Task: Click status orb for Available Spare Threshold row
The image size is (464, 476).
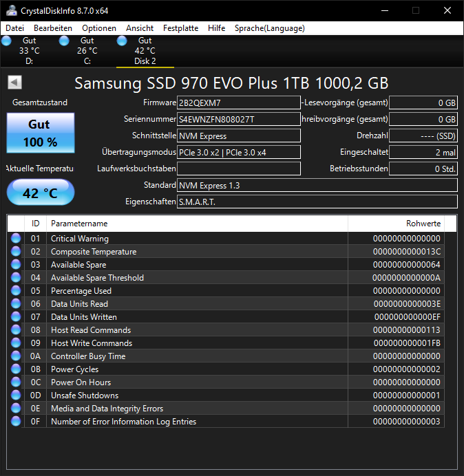Action: pyautogui.click(x=16, y=277)
